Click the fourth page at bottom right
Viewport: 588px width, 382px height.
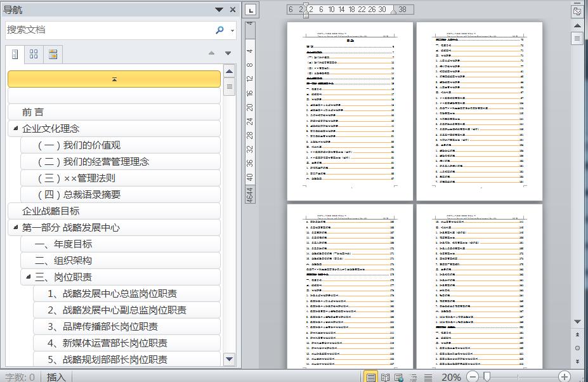pos(480,286)
